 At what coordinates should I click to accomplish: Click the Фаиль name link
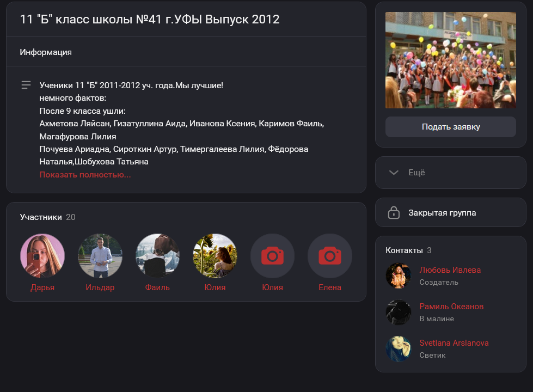point(157,287)
